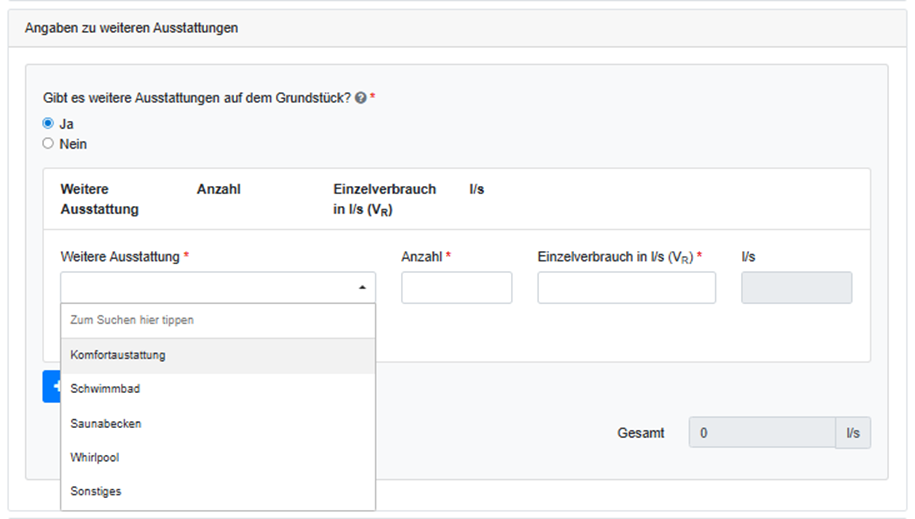Click the greyed-out l/s result field in the row

point(796,288)
